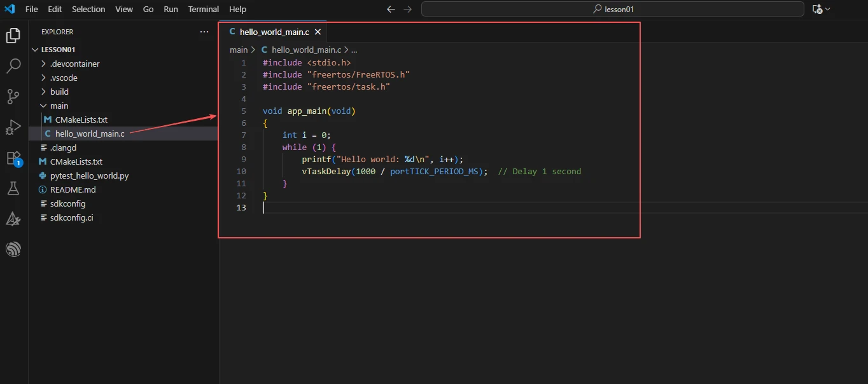The height and width of the screenshot is (384, 868).
Task: Open the Explorer view in activity bar
Action: [13, 36]
